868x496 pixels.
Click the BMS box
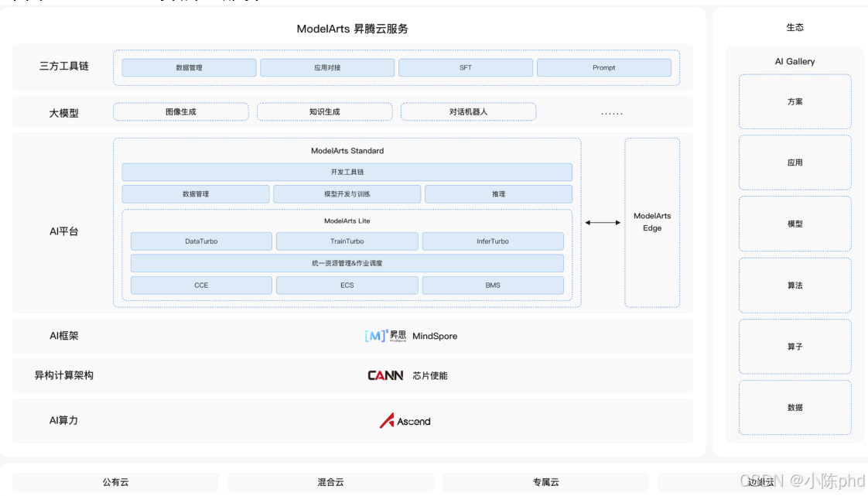point(493,285)
